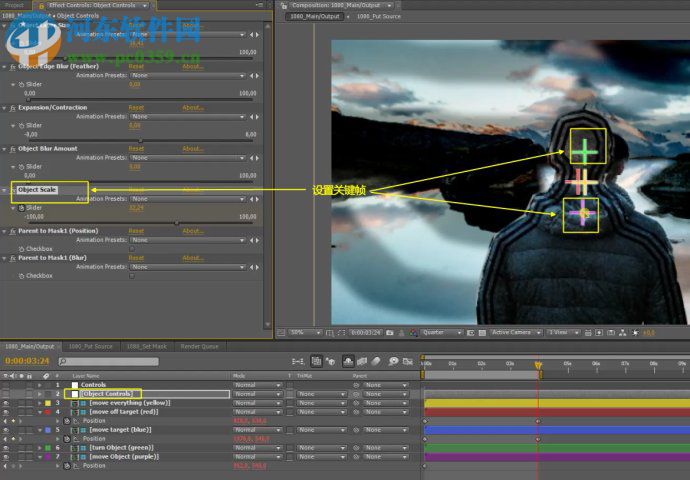Open Brainstorm icon in timeline
The height and width of the screenshot is (480, 690).
393,362
